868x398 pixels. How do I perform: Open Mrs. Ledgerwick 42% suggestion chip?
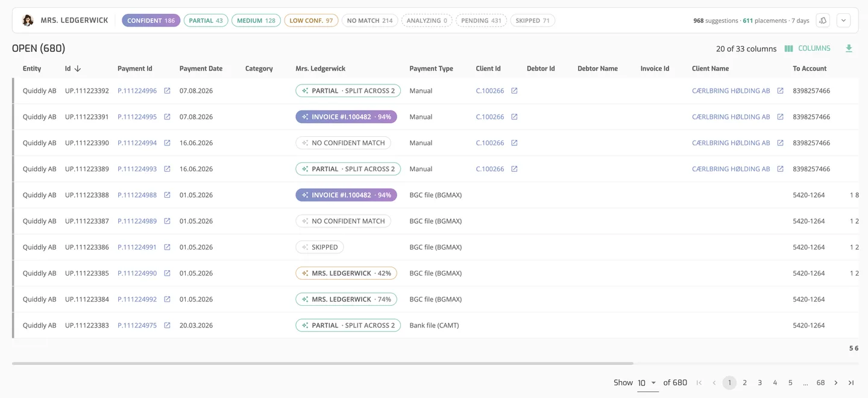tap(346, 273)
